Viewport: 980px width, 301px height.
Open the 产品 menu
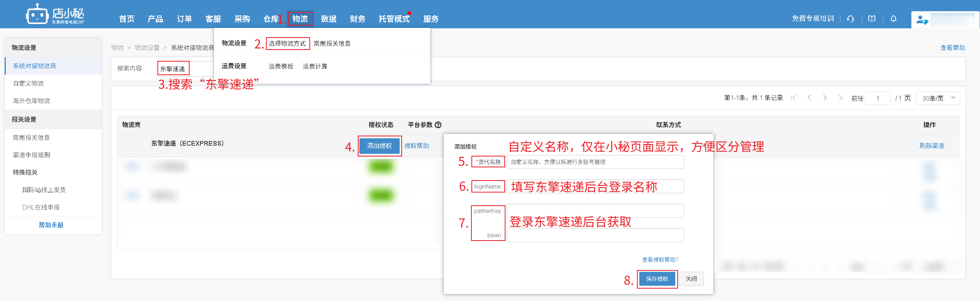tap(155, 19)
